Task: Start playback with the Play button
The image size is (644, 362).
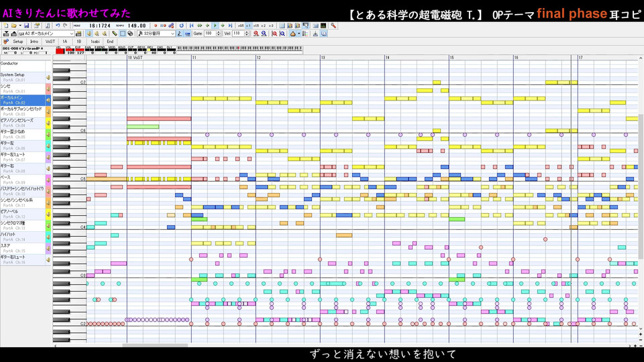Action: click(215, 25)
